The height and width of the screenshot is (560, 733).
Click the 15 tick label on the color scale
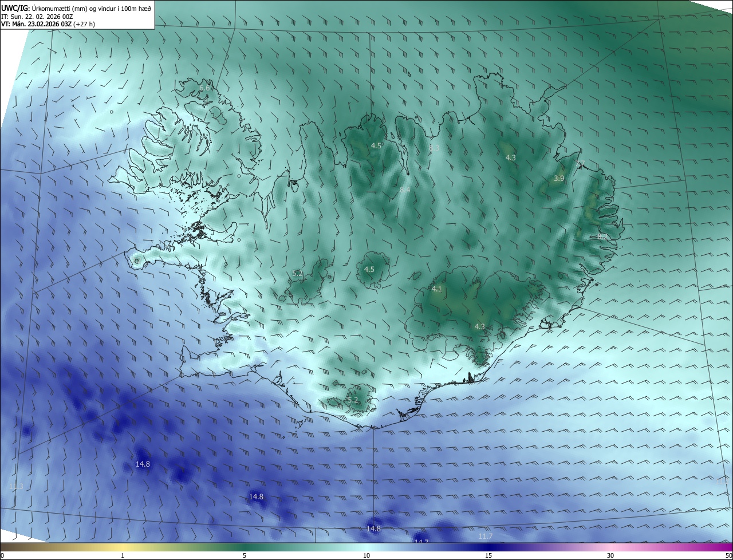pyautogui.click(x=488, y=555)
